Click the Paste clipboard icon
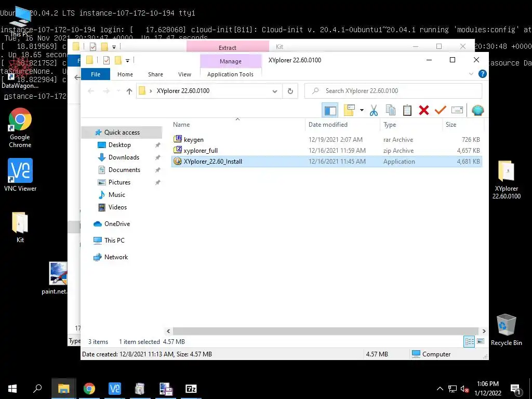This screenshot has width=532, height=399. [x=407, y=110]
